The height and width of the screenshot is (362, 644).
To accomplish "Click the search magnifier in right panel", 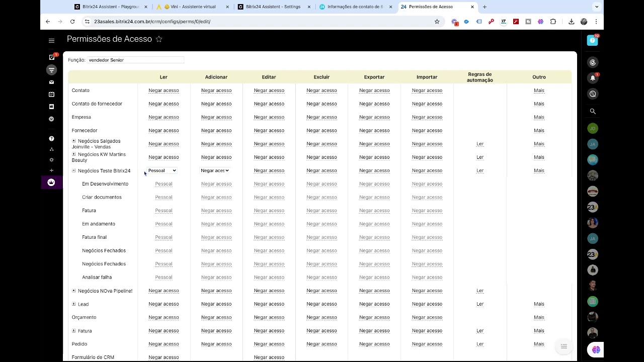I will point(593,112).
